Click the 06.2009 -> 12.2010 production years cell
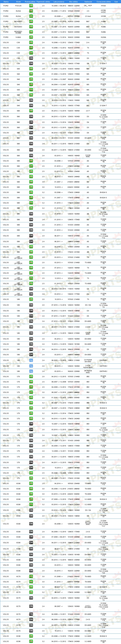The width and height of the screenshot is (121, 644). 59,619
